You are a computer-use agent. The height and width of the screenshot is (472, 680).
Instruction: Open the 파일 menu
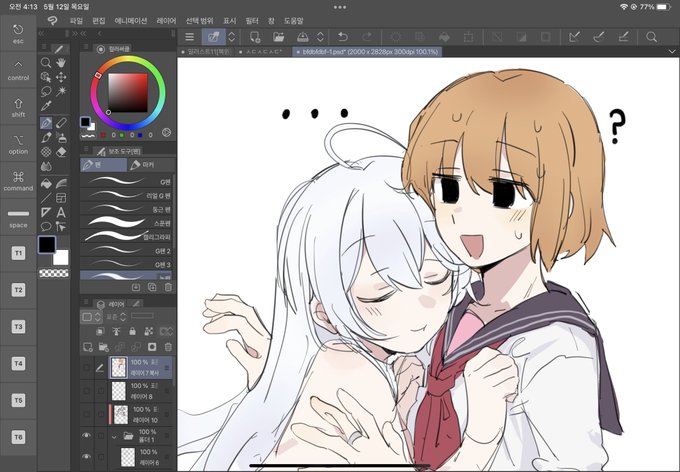click(76, 21)
